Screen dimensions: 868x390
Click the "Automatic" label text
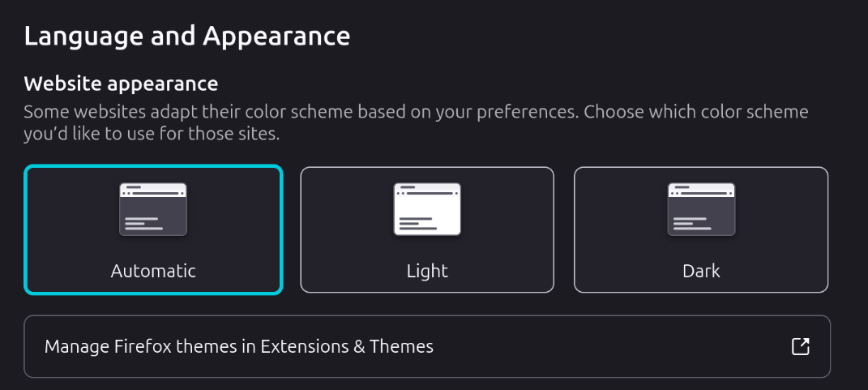pos(153,271)
